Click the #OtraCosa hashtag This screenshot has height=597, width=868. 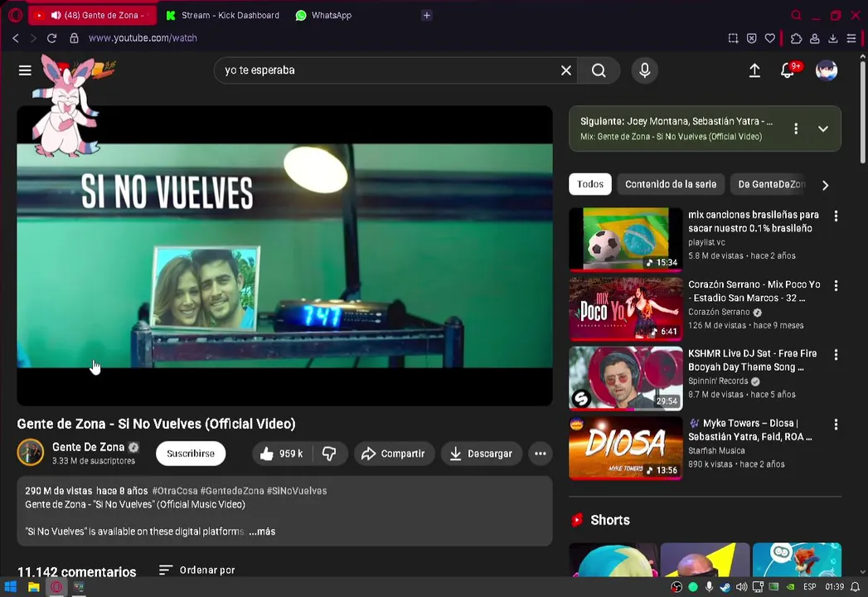coord(175,491)
